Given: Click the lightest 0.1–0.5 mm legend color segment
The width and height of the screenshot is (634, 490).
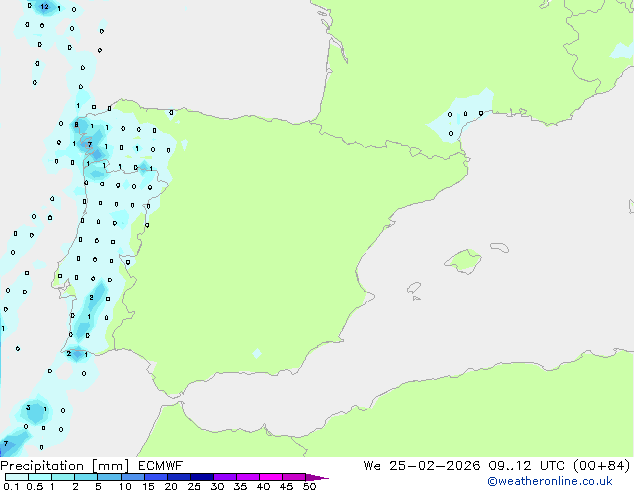Looking at the screenshot, I should (17, 477).
